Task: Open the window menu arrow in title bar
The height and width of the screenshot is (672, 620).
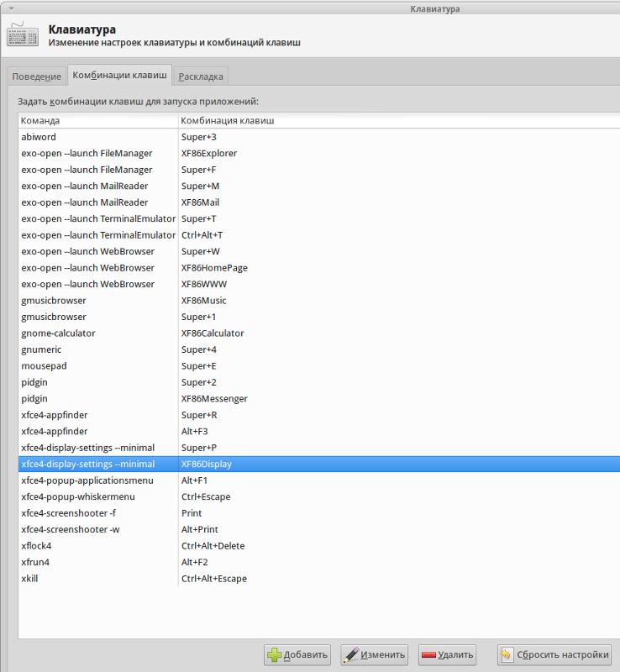Action: [10, 8]
